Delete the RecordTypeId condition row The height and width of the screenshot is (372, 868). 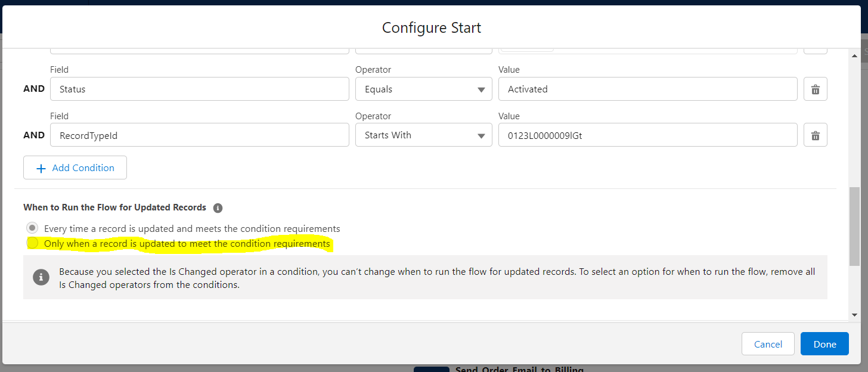[815, 135]
